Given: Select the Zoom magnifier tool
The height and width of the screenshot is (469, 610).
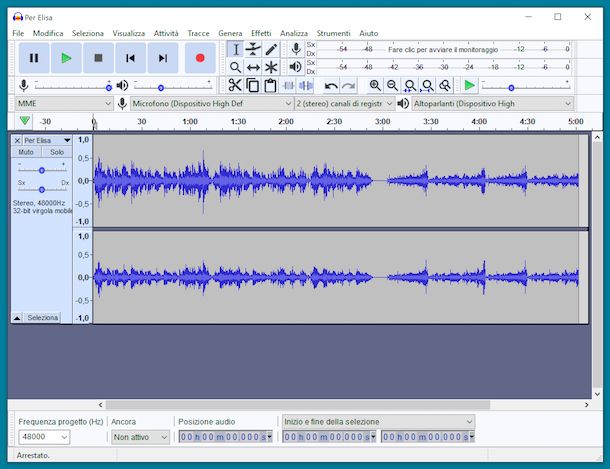Looking at the screenshot, I should click(235, 67).
